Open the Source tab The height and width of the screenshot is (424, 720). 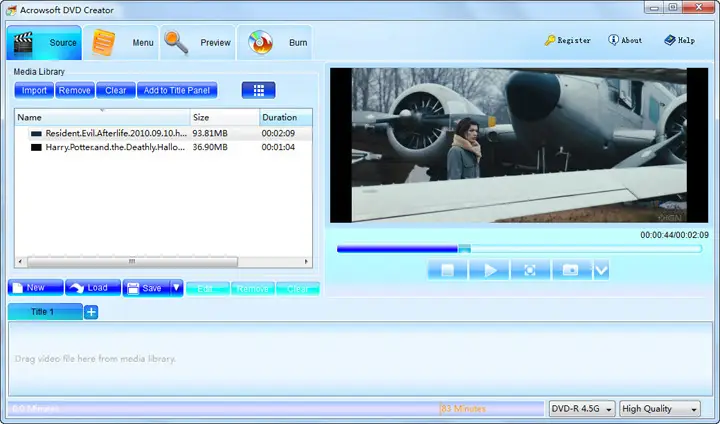point(44,43)
